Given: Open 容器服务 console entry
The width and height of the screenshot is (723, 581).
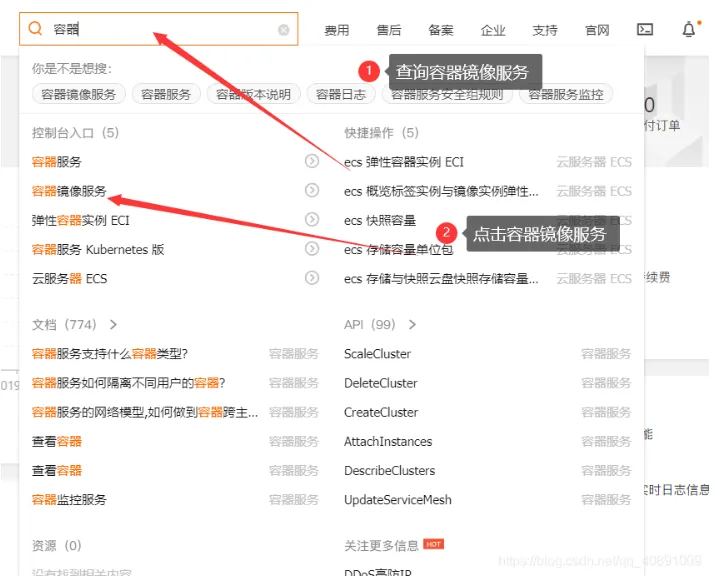Looking at the screenshot, I should point(57,162).
